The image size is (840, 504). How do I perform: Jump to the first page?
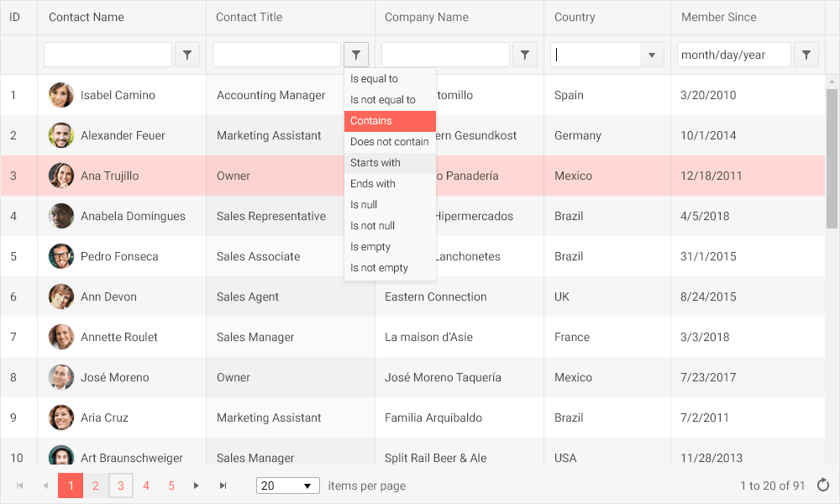click(x=19, y=485)
